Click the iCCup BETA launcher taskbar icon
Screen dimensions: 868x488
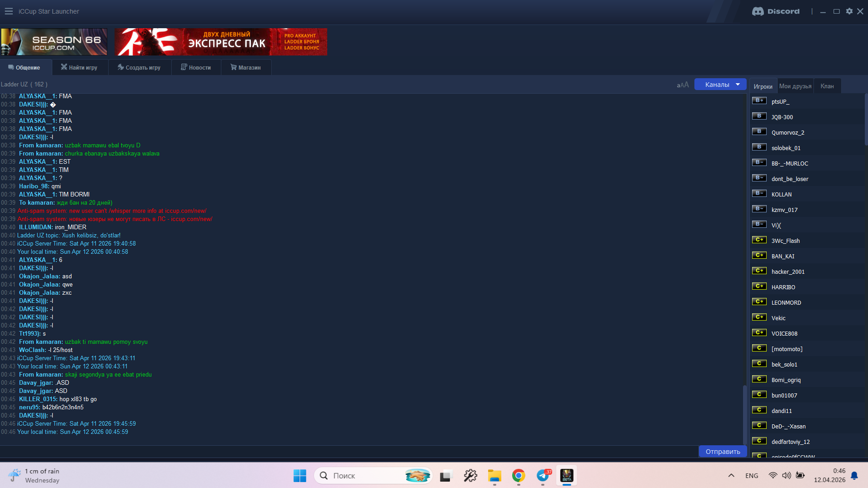click(x=567, y=476)
